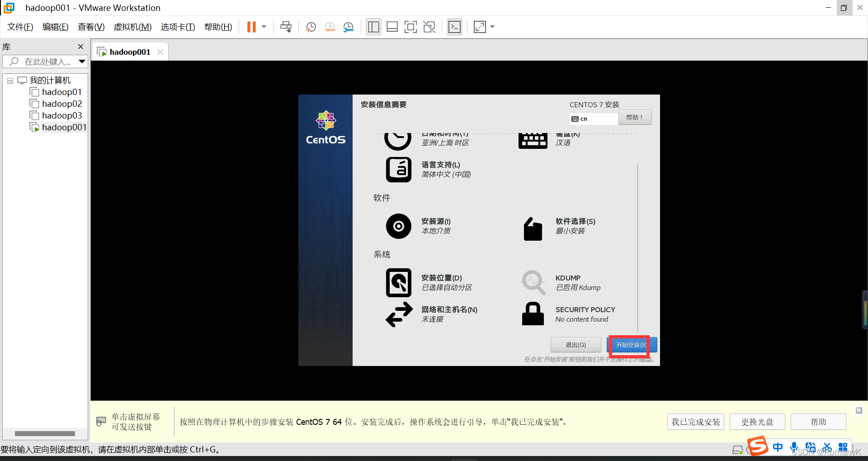Screen dimensions: 868x461
Task: Open 语言支持(L) language support icon
Action: tap(399, 170)
